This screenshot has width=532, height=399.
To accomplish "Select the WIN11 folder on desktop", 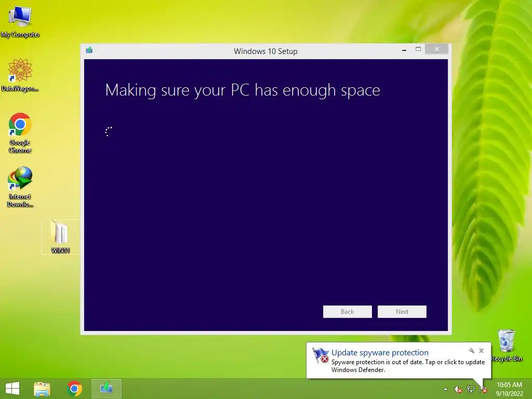I will [x=60, y=237].
